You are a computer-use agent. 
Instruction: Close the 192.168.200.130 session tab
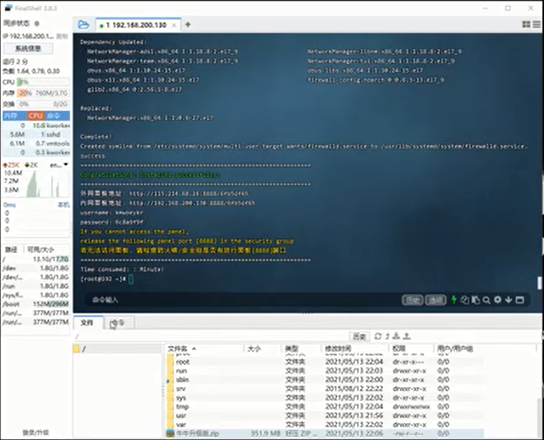(x=174, y=25)
